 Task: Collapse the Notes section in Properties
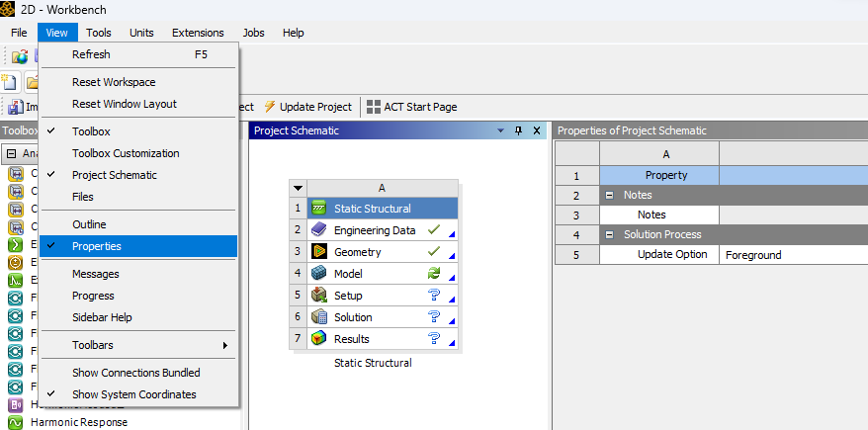pyautogui.click(x=610, y=195)
